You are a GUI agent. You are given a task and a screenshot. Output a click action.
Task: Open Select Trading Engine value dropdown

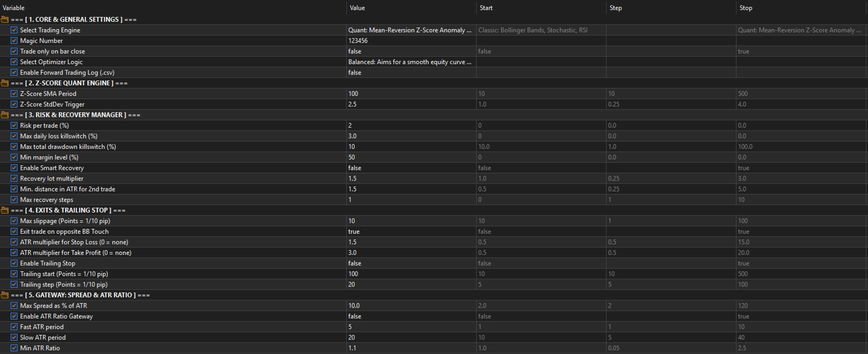pyautogui.click(x=410, y=30)
